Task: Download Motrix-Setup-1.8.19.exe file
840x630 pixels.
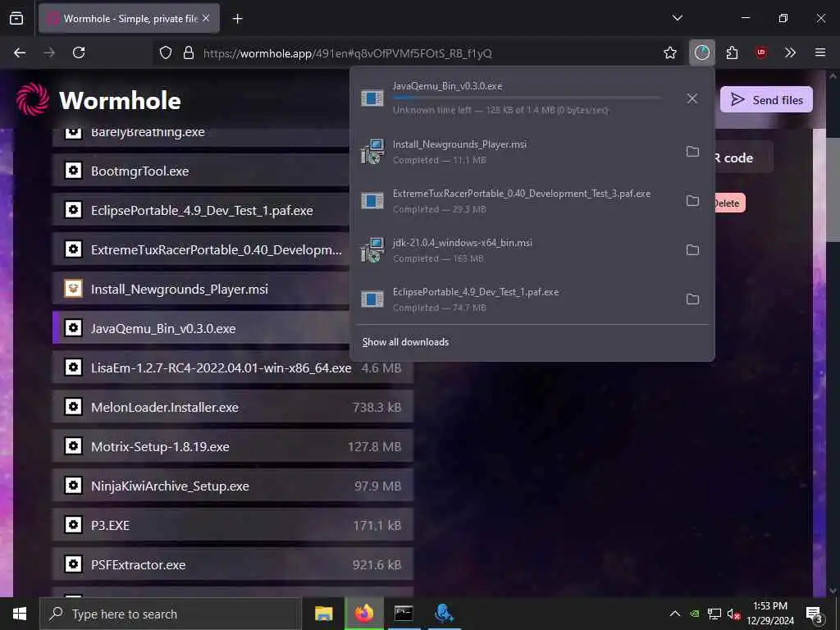Action: [233, 447]
